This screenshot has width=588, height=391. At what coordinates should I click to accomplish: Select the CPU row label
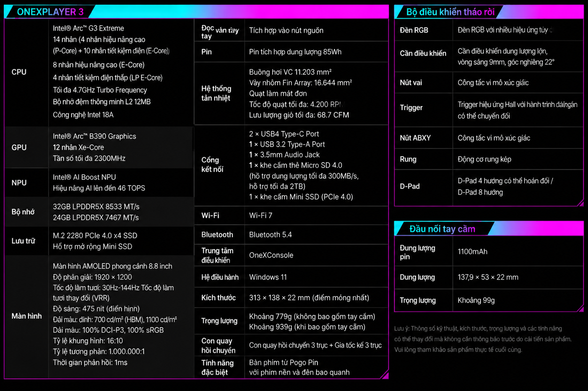(19, 72)
